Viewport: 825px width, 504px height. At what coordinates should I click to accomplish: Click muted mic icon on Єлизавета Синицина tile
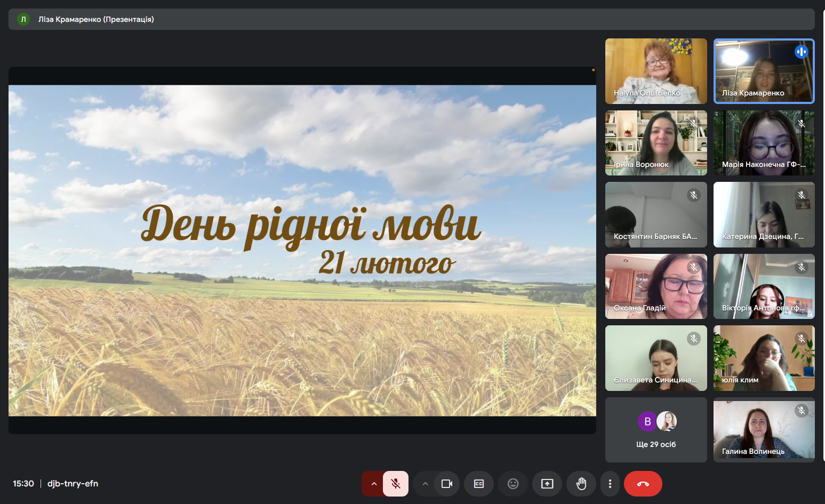693,339
